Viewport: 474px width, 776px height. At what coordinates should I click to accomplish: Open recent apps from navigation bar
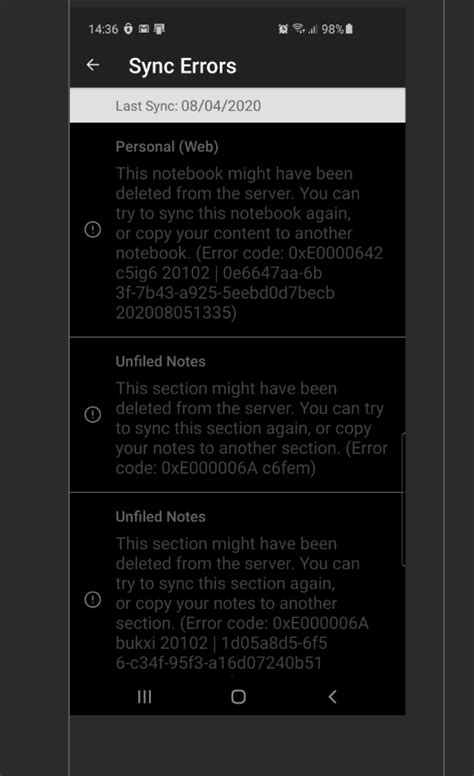(144, 696)
